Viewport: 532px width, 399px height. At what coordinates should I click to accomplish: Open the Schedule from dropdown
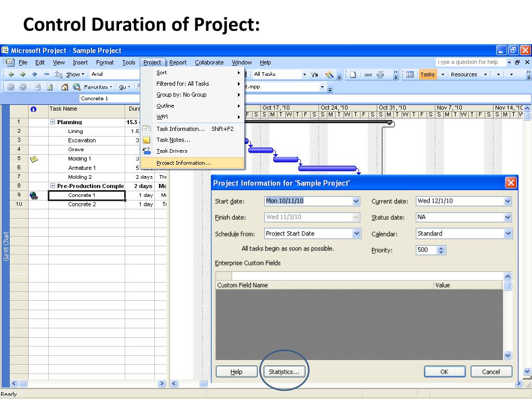356,233
